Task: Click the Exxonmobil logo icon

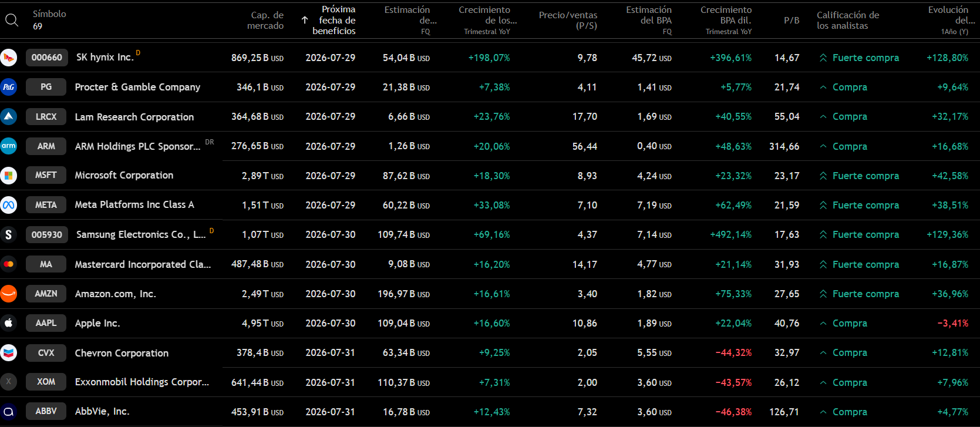Action: (x=9, y=382)
